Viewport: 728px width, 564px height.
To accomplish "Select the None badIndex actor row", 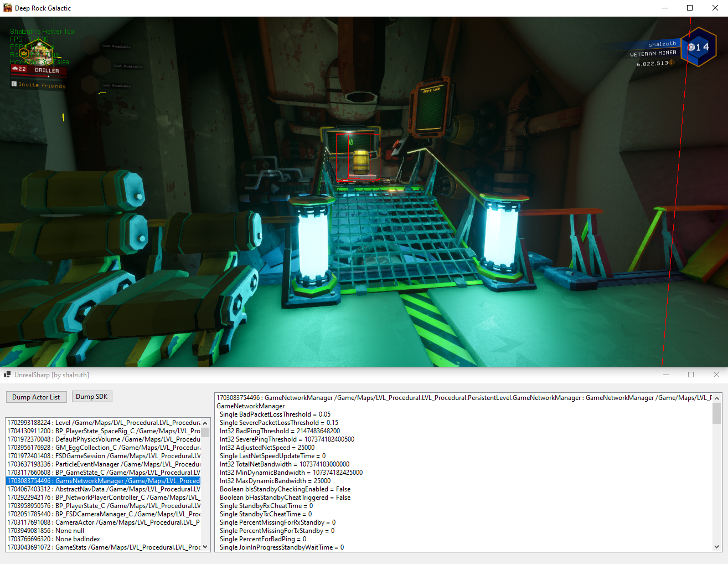I will [x=103, y=539].
